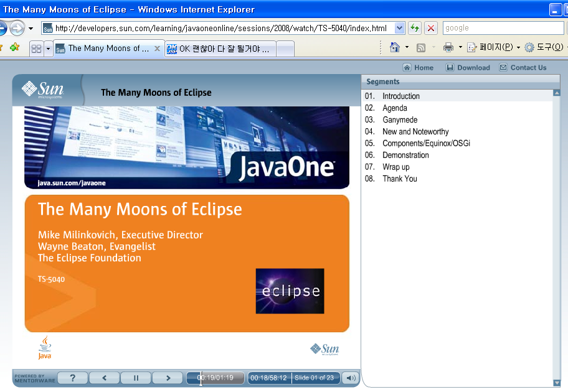568x392 pixels.
Task: Open a new blank browser tab
Action: 285,49
